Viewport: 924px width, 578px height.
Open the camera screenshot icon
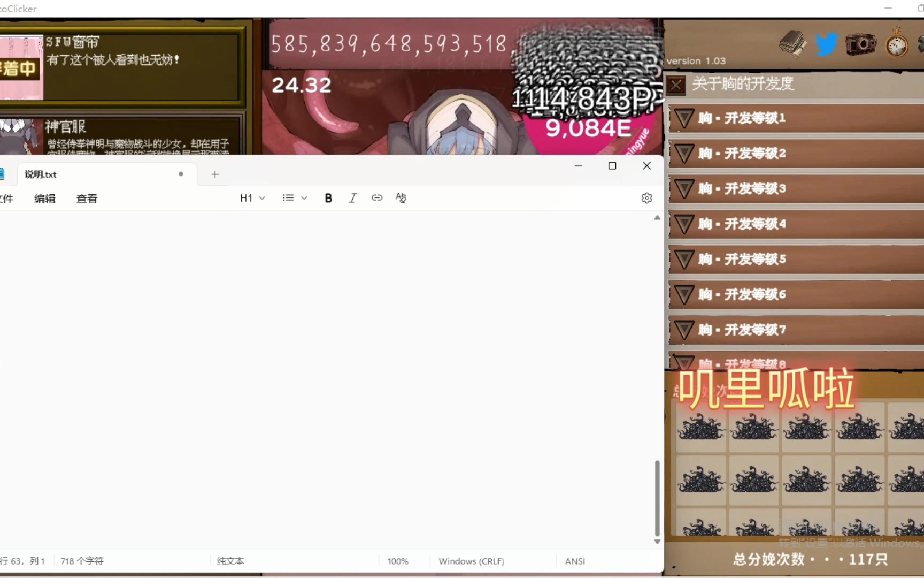860,44
